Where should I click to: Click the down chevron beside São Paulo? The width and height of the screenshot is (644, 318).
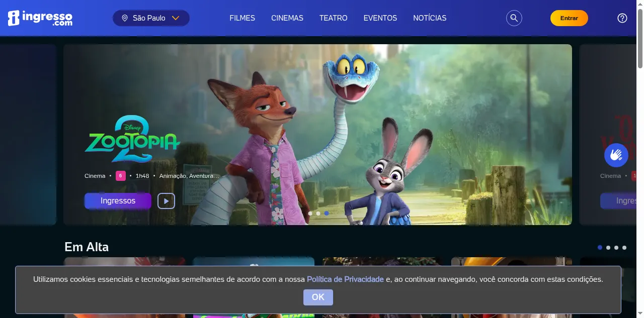176,18
